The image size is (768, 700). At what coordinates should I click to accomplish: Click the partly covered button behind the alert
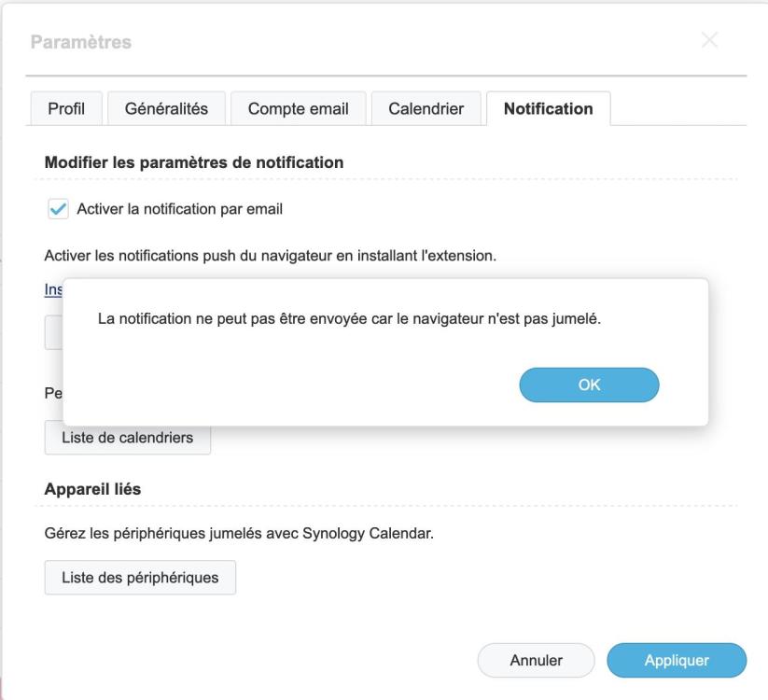(x=52, y=333)
